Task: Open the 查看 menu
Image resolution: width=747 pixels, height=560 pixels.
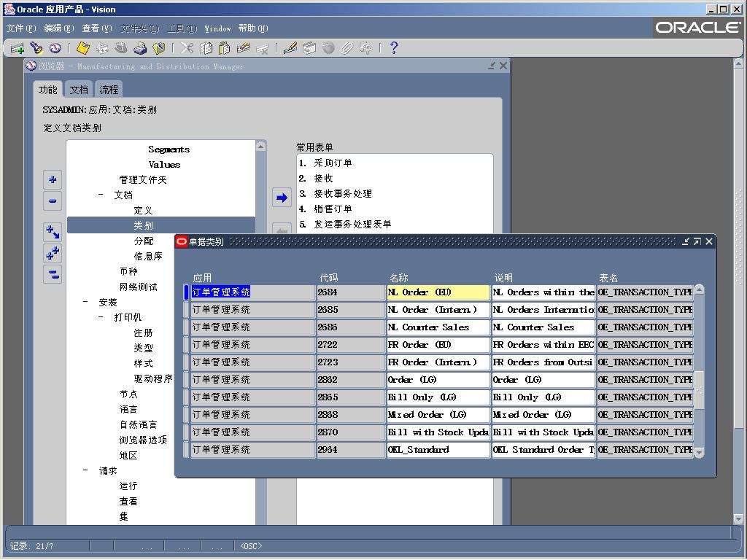Action: pos(97,28)
